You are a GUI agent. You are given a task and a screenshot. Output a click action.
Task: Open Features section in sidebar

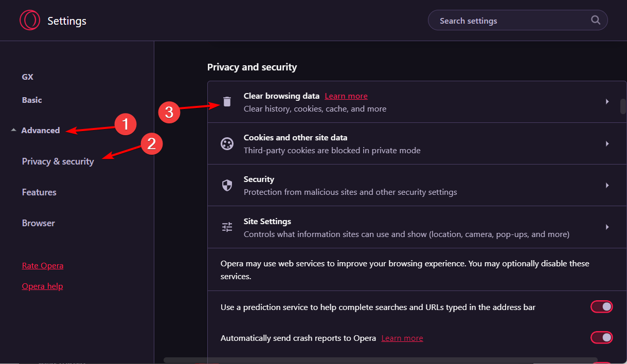tap(39, 192)
